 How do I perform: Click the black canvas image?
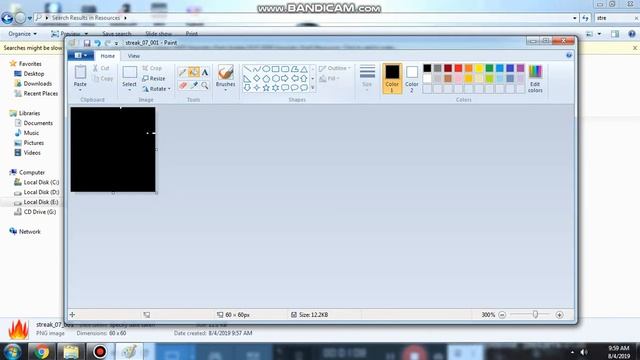(113, 149)
